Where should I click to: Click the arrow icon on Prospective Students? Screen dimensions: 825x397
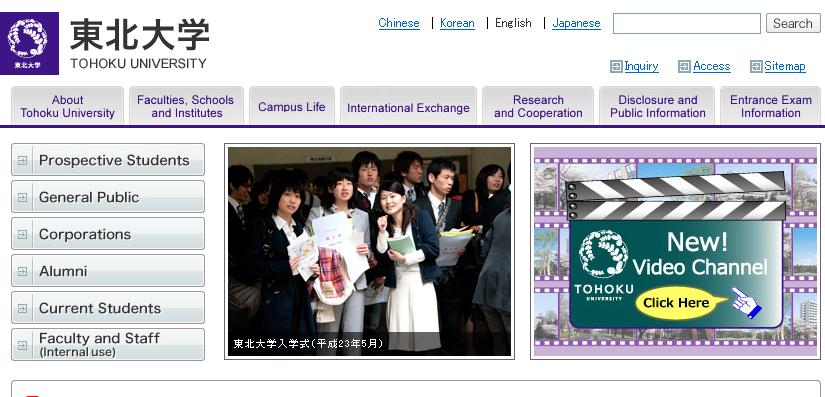23,160
